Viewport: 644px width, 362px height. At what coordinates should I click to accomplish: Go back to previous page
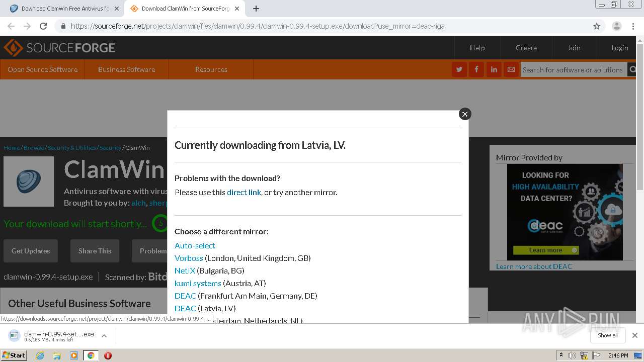[11, 26]
